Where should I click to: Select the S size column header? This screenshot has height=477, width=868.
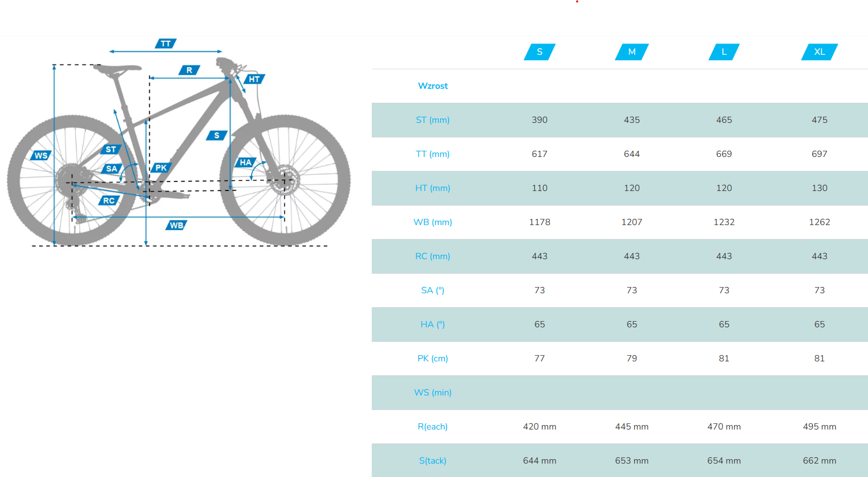540,52
